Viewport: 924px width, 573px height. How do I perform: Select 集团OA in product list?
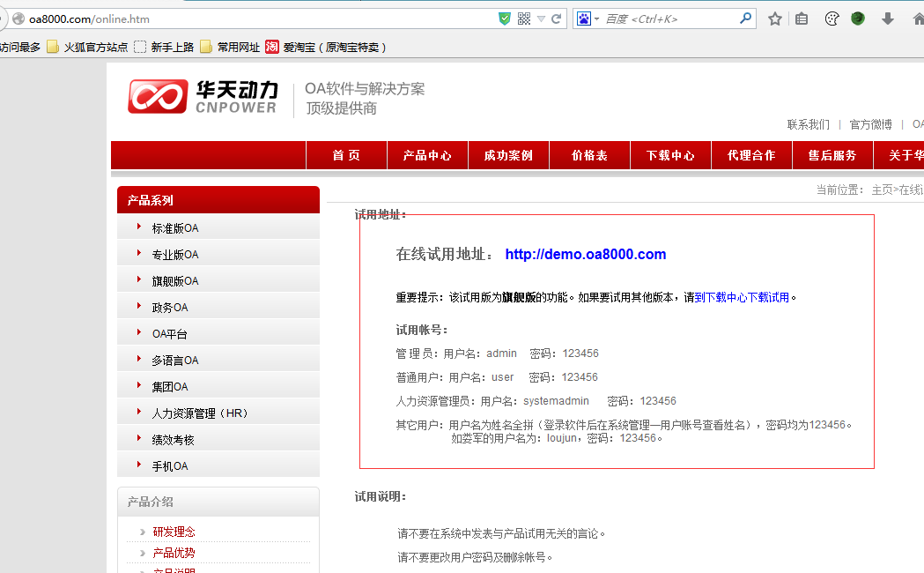pos(218,386)
